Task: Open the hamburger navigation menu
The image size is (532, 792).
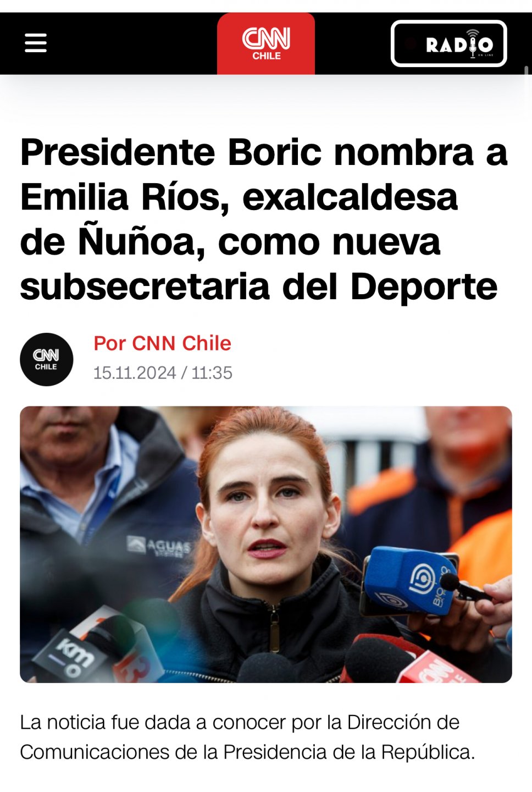Action: (36, 43)
